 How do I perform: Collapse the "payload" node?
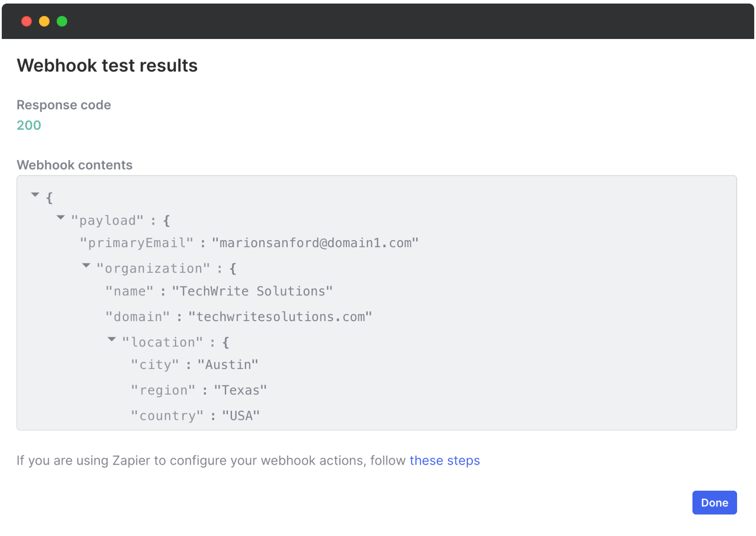point(61,218)
